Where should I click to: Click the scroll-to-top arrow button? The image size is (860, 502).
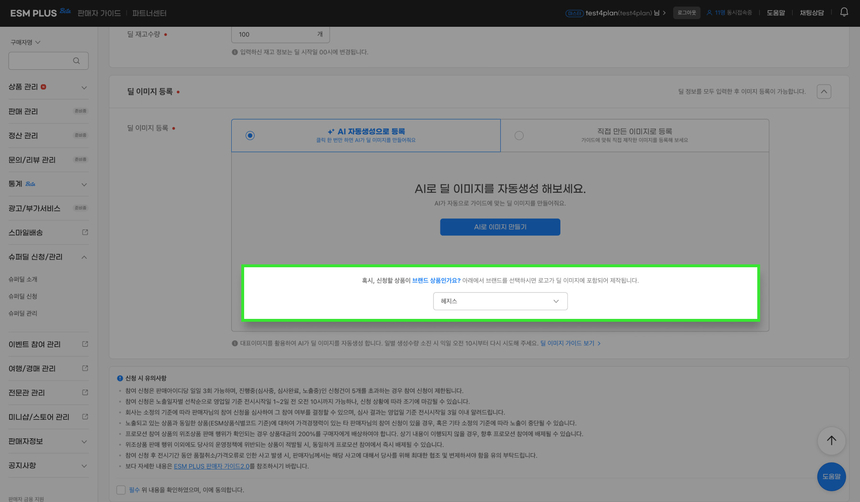point(831,441)
